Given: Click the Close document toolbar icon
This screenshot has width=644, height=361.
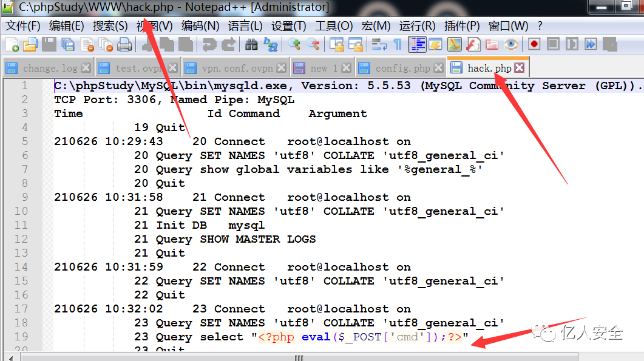Looking at the screenshot, I should [87, 44].
